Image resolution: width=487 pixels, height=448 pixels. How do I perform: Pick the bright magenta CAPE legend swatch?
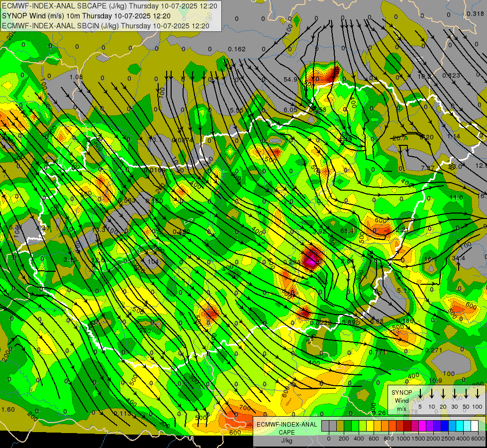(x=422, y=426)
